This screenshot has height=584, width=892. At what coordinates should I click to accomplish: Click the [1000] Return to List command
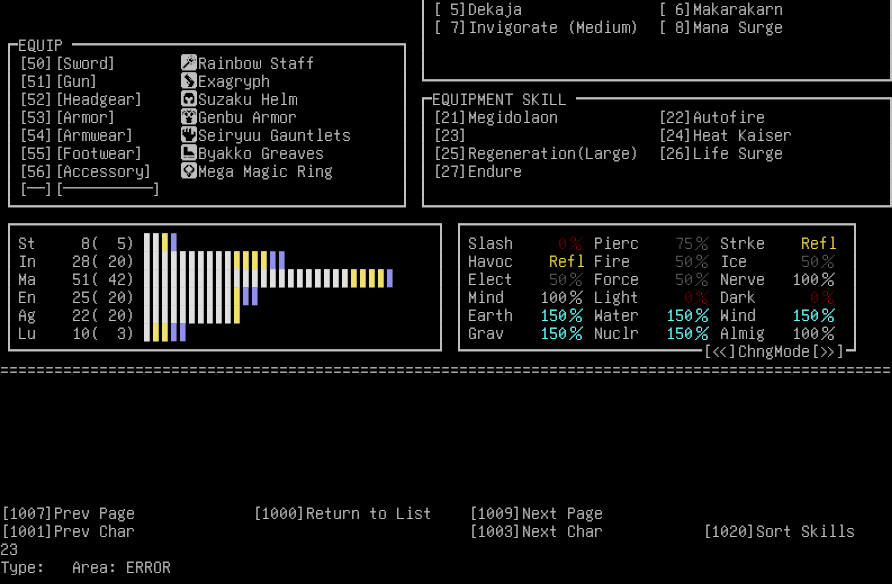click(342, 513)
